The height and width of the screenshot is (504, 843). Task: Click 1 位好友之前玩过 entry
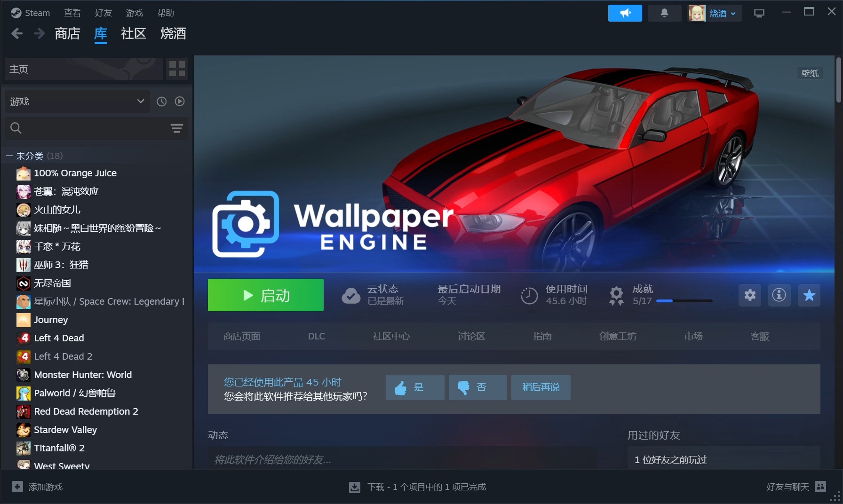point(671,460)
